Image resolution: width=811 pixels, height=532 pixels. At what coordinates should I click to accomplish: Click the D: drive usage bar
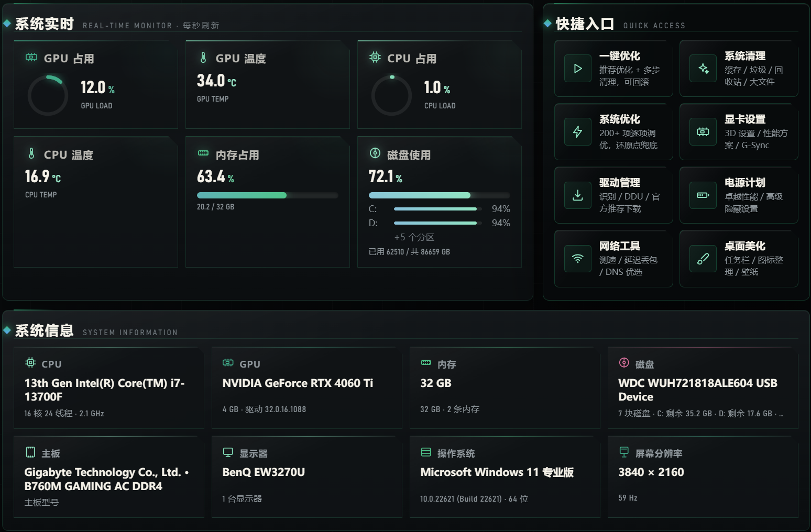tap(438, 223)
